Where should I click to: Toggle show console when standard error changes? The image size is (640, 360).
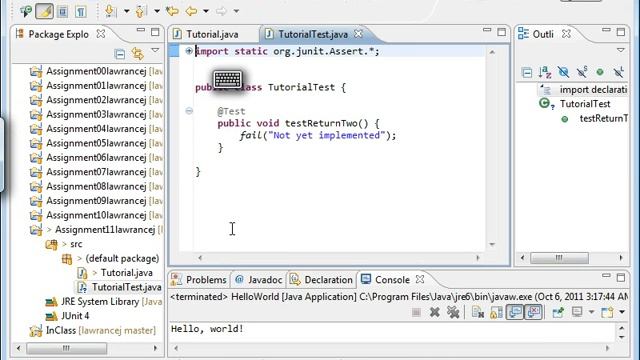click(533, 312)
